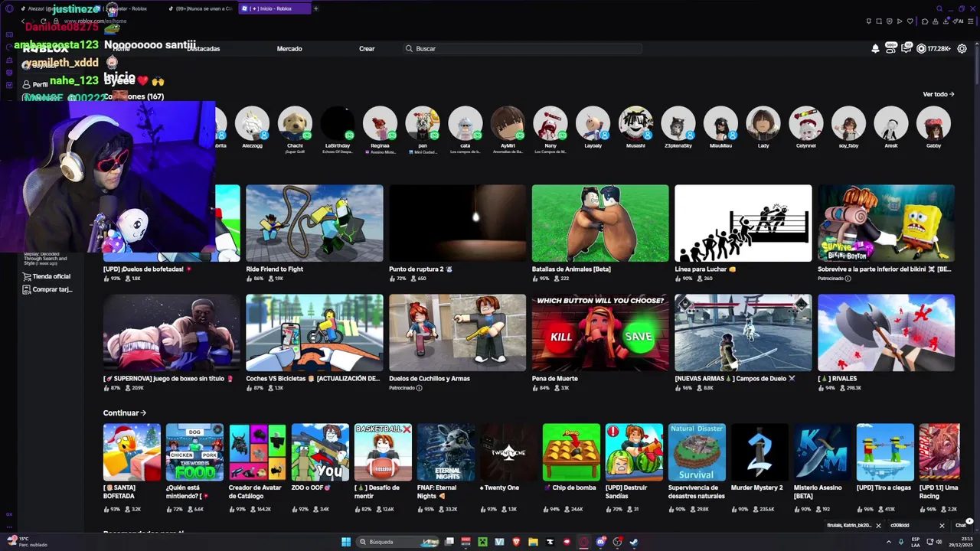Open Brave browser from taskbar
This screenshot has height=551, width=980.
(x=516, y=542)
